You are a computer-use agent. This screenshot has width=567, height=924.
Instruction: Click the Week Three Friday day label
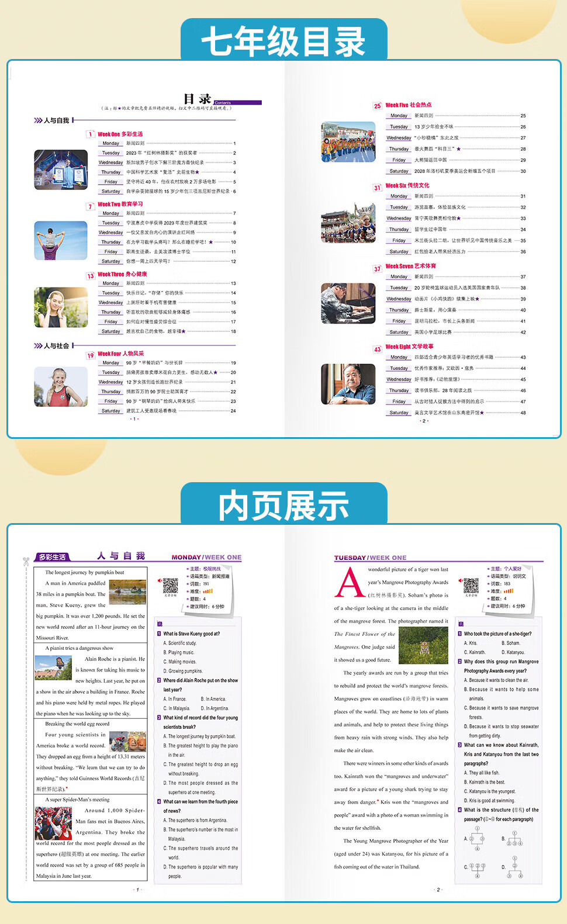pyautogui.click(x=110, y=321)
